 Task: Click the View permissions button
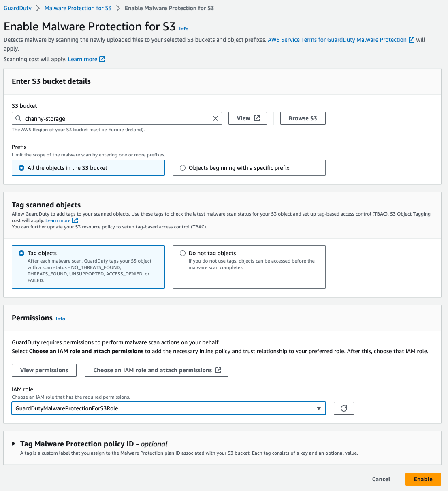pyautogui.click(x=44, y=370)
